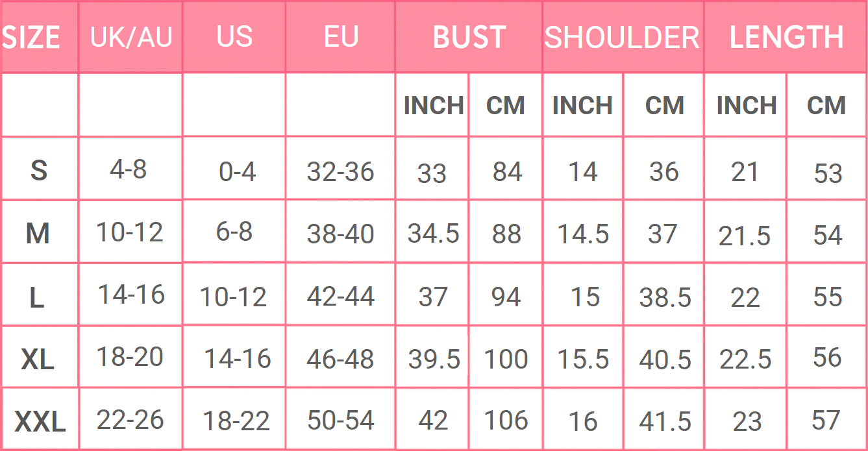Click the INCH subheader under BUST

pos(433,106)
